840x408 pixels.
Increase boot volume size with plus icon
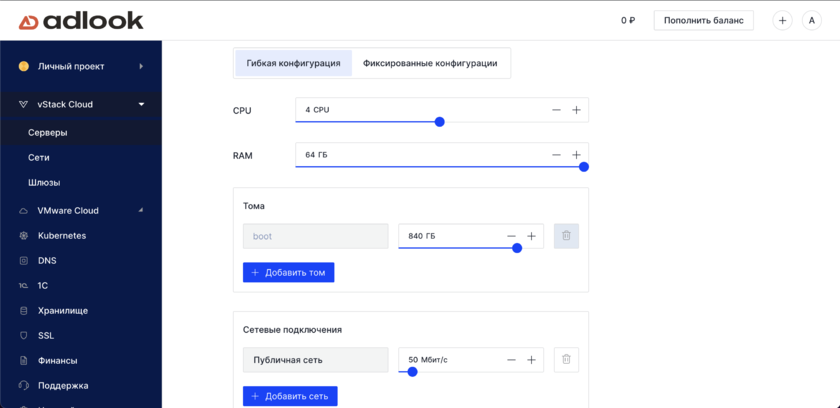531,236
